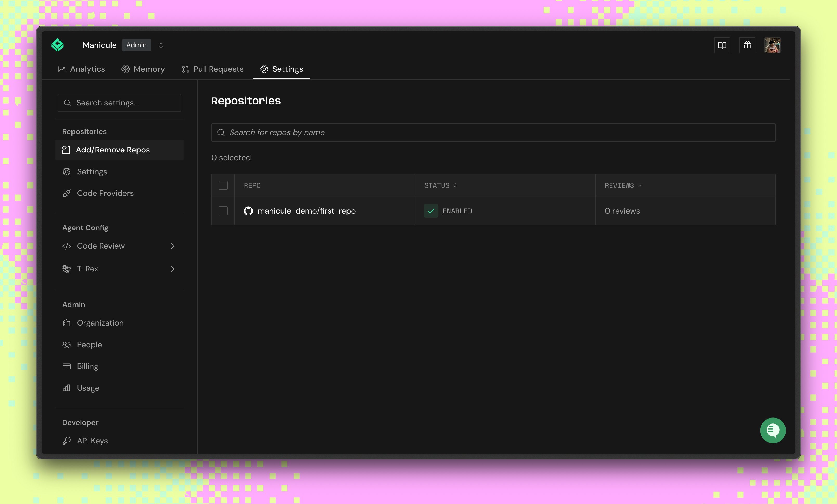Click the Manicule organization name
Image resolution: width=837 pixels, height=504 pixels.
(100, 45)
